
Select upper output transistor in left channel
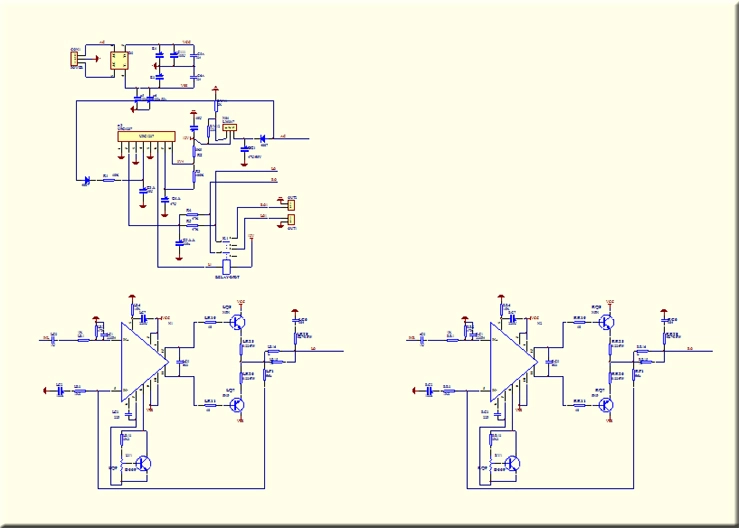tap(239, 320)
